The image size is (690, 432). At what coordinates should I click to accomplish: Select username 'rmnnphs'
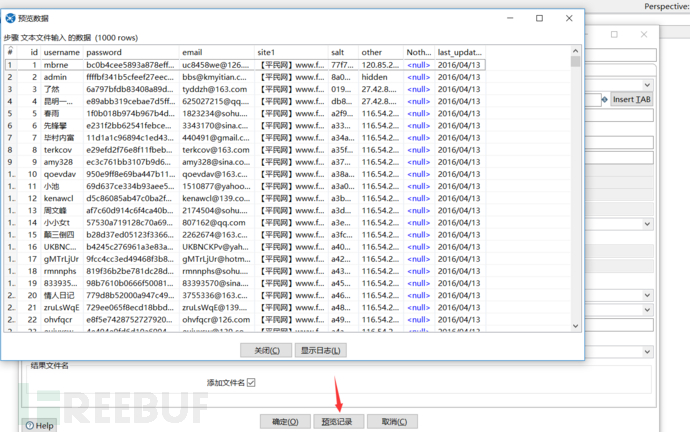60,271
